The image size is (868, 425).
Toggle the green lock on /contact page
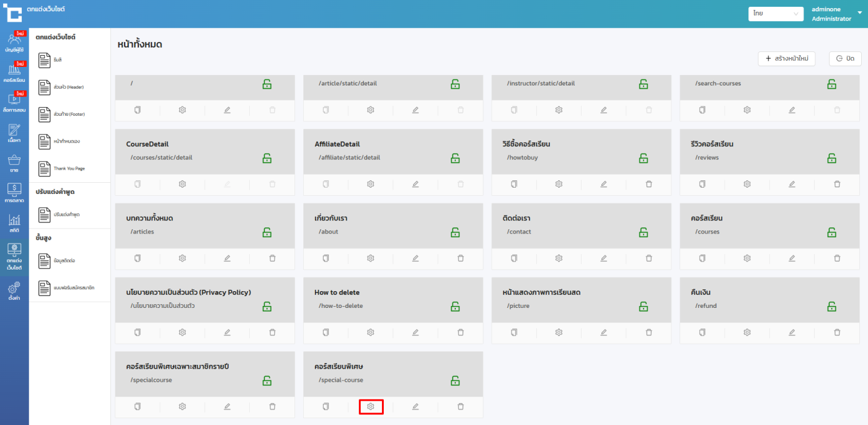pos(644,232)
